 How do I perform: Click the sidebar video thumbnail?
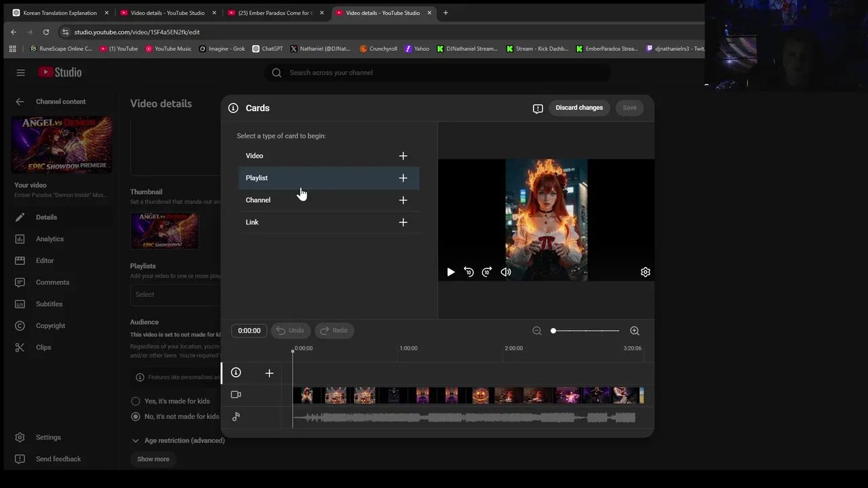(x=62, y=144)
